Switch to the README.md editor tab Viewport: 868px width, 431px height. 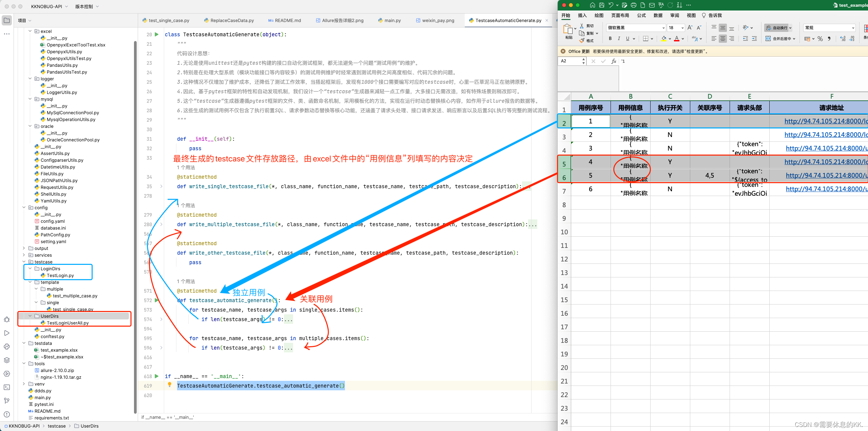point(285,20)
